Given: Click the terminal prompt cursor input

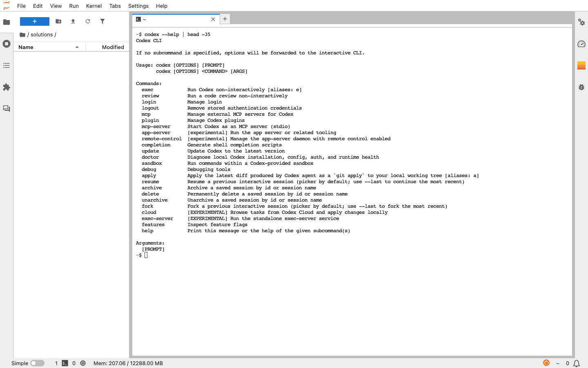Looking at the screenshot, I should [146, 255].
